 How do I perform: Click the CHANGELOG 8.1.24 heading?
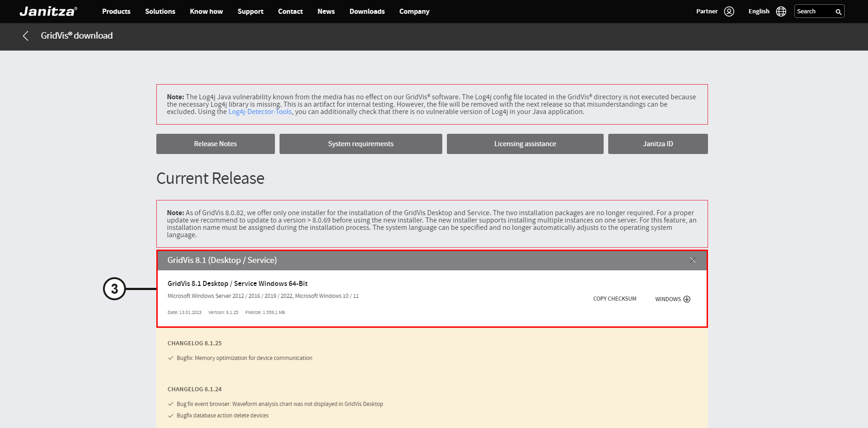pos(194,389)
